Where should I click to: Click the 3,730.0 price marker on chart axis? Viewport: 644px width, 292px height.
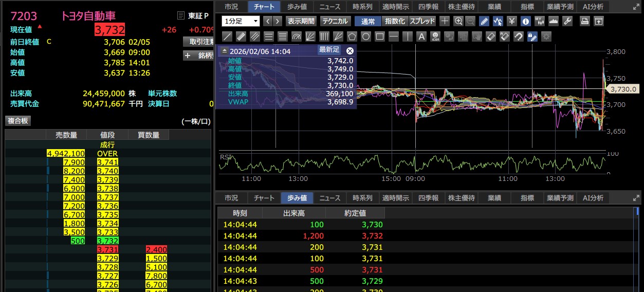tap(623, 89)
